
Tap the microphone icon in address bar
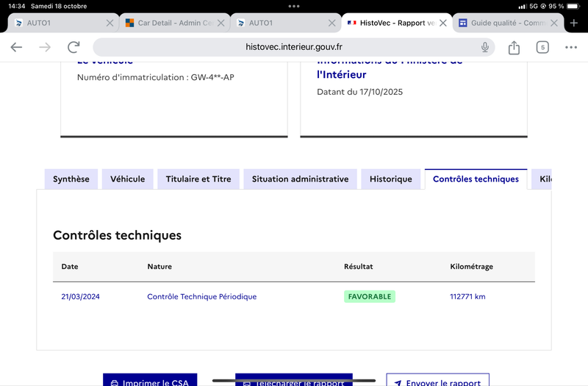485,48
